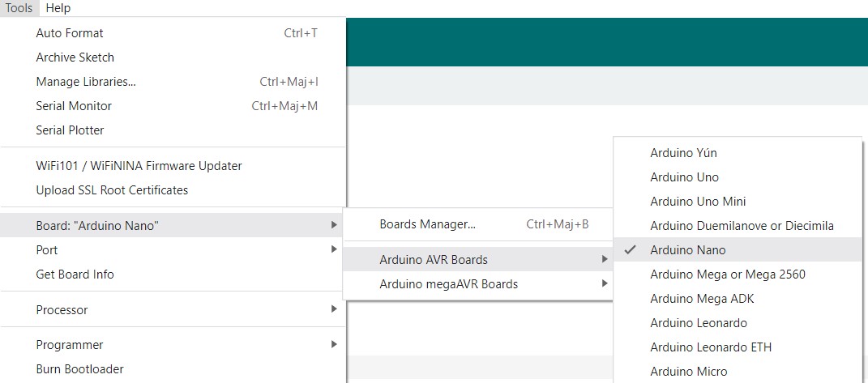The image size is (868, 383).
Task: Choose Arduino Uno as board
Action: click(684, 177)
